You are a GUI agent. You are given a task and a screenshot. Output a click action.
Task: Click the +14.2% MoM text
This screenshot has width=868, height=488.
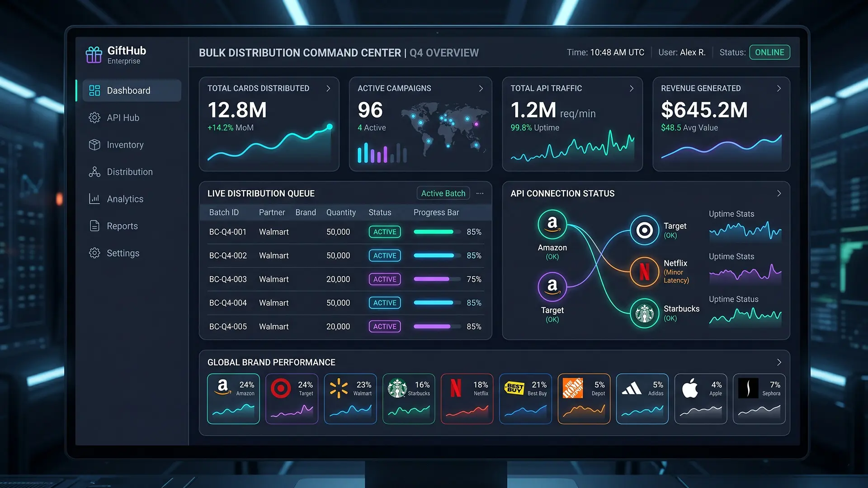click(231, 128)
